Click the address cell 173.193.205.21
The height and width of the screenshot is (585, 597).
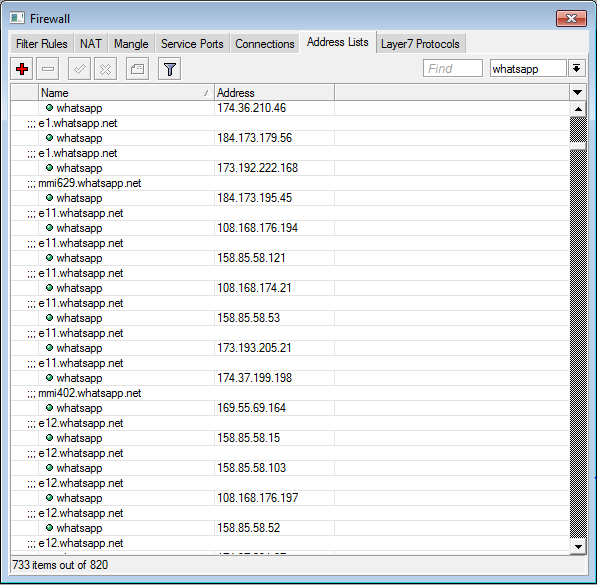(x=274, y=348)
